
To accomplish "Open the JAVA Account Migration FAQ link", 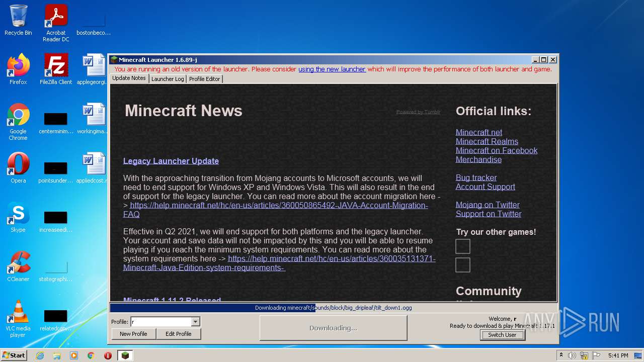I will point(276,210).
